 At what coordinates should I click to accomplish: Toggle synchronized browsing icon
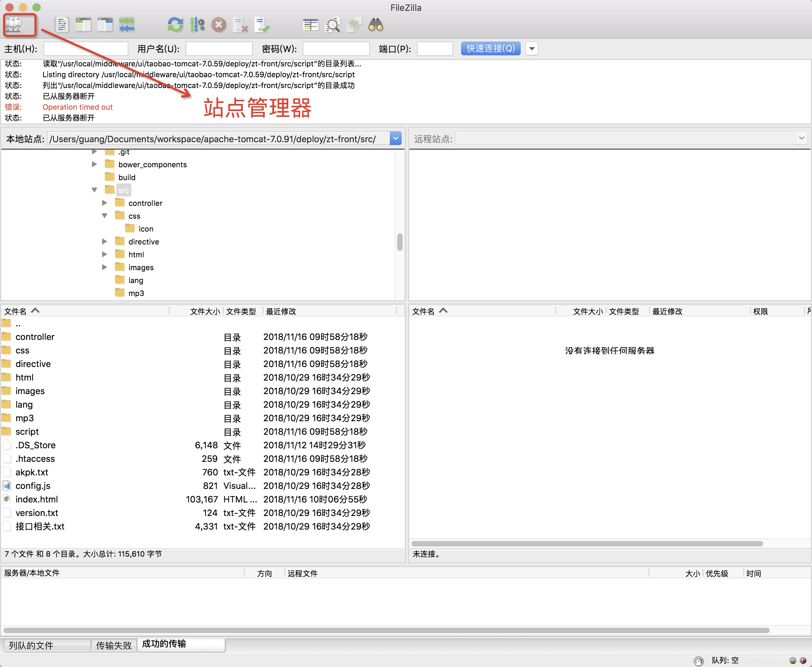click(x=354, y=25)
